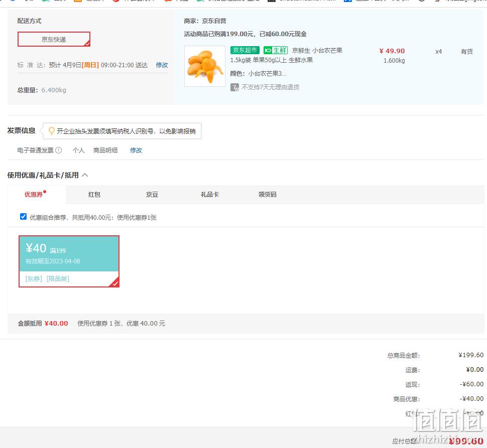
Task: Switch to the 红包 tab
Action: tap(94, 195)
